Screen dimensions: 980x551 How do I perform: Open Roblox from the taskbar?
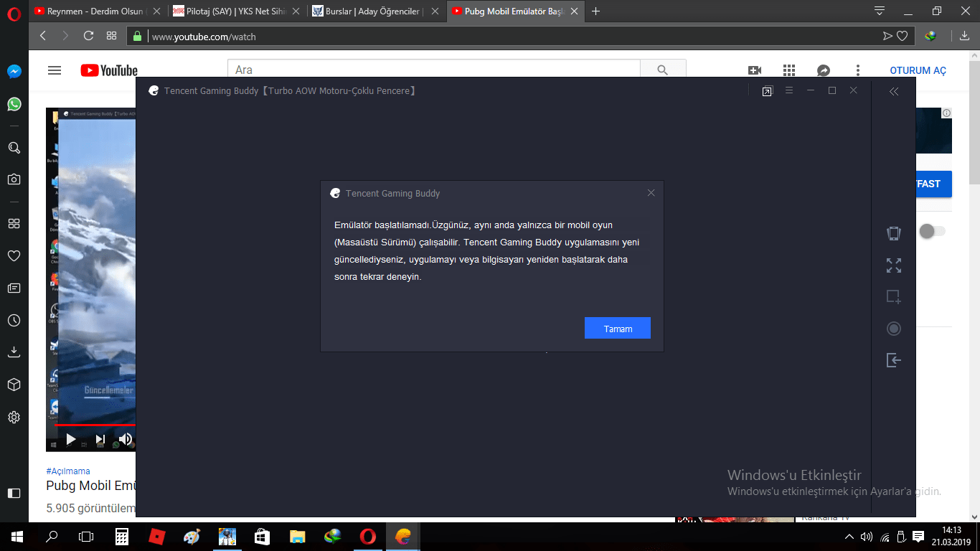[156, 537]
